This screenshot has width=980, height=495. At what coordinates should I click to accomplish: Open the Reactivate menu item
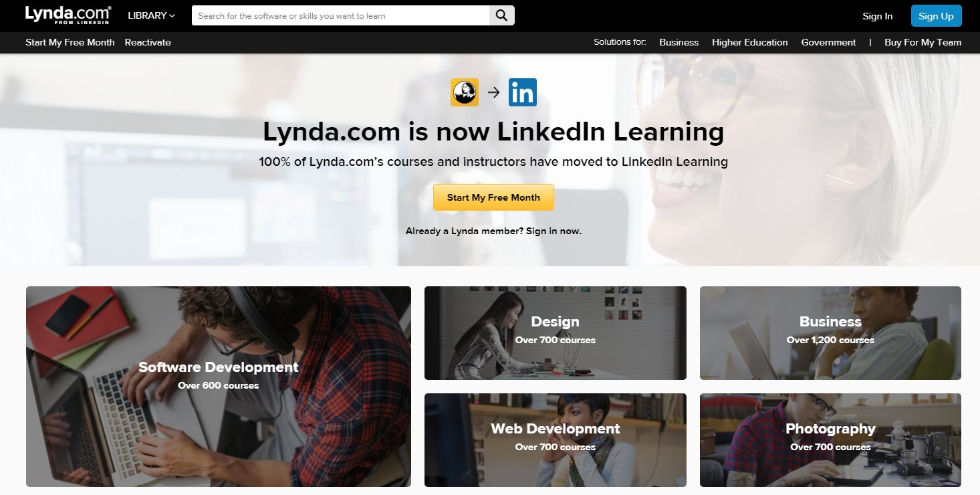pyautogui.click(x=148, y=42)
